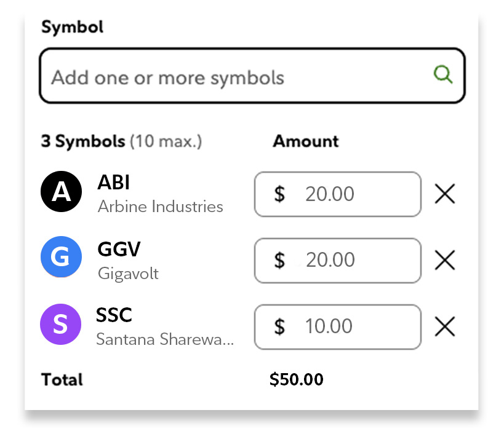Remove GGV symbol with X icon
The image size is (504, 434).
point(444,261)
